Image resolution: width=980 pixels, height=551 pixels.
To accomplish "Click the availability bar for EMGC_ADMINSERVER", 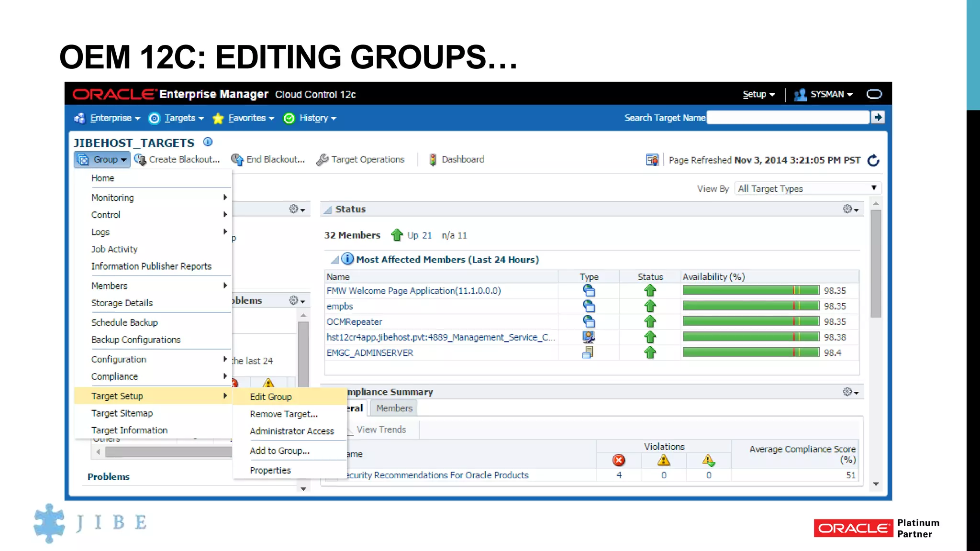I will [x=751, y=353].
